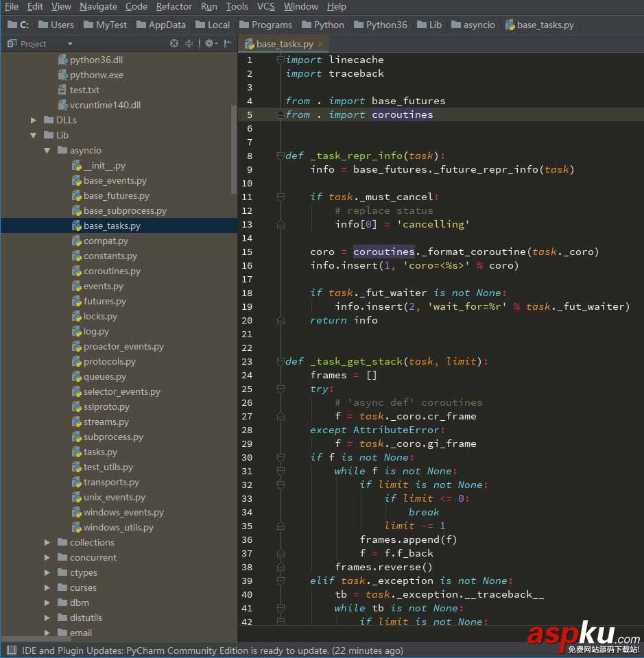
Task: Select base_events.py Python file icon
Action: tap(76, 180)
